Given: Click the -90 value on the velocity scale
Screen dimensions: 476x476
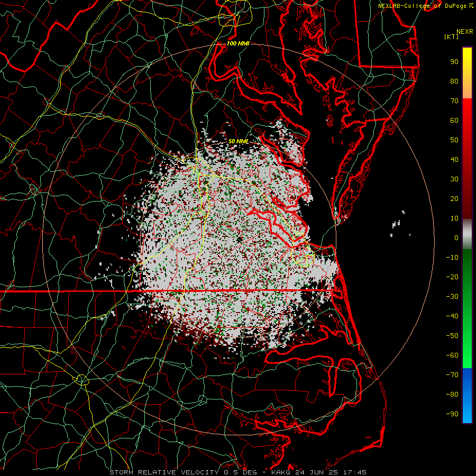Looking at the screenshot, I should 452,414.
